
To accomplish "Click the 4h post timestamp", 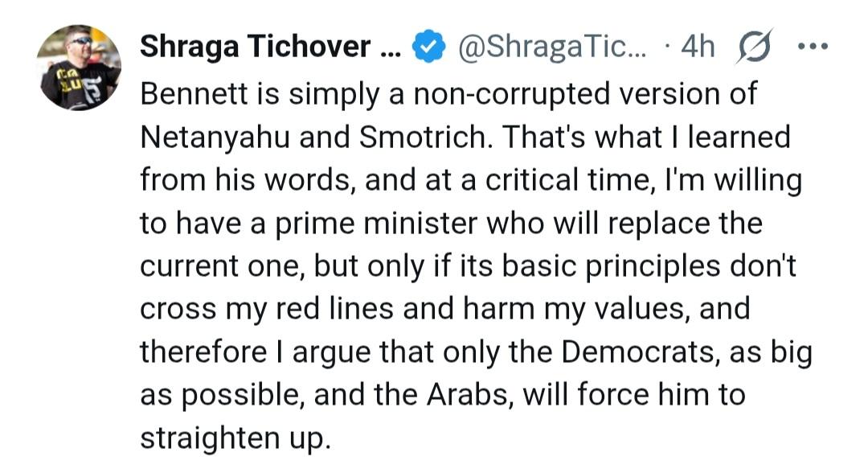I will point(697,47).
